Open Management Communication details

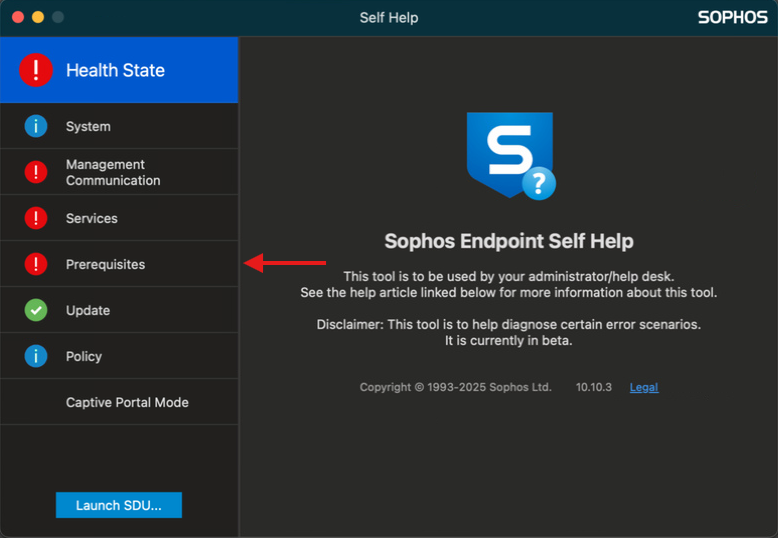click(x=113, y=172)
